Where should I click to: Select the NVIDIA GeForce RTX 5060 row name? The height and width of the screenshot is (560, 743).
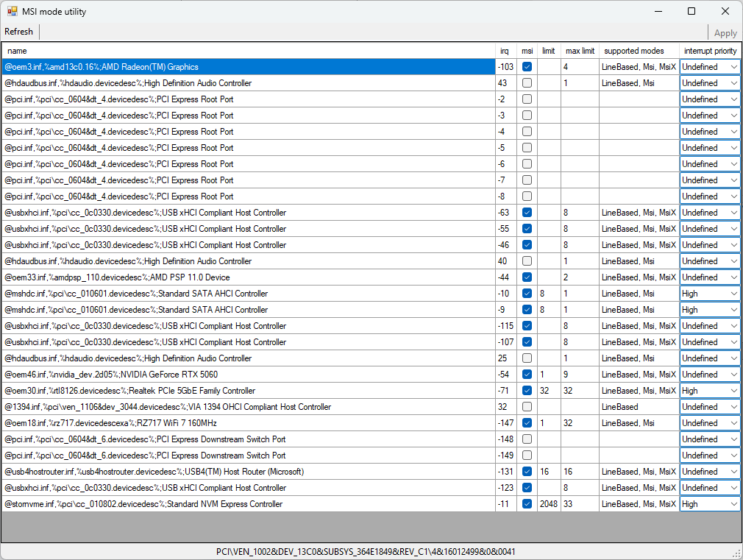(249, 375)
